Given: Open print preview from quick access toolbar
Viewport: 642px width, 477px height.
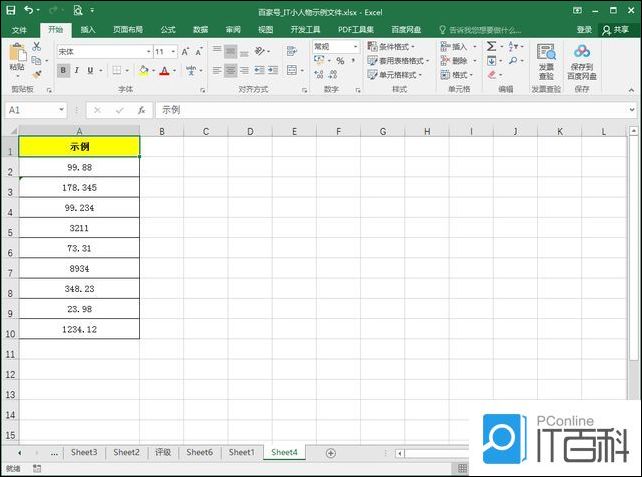Looking at the screenshot, I should [78, 10].
